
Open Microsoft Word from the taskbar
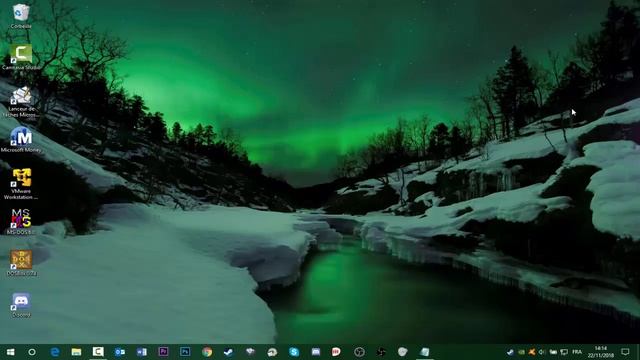142,352
